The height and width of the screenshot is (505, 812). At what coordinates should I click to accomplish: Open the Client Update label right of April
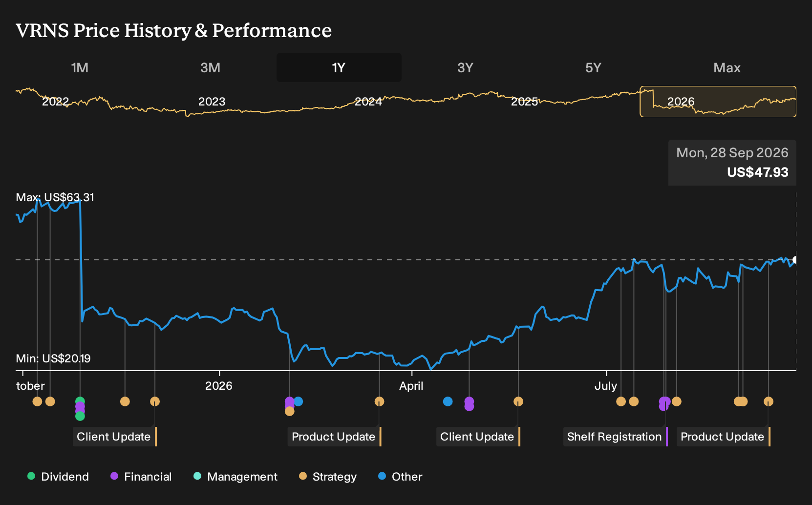(478, 437)
